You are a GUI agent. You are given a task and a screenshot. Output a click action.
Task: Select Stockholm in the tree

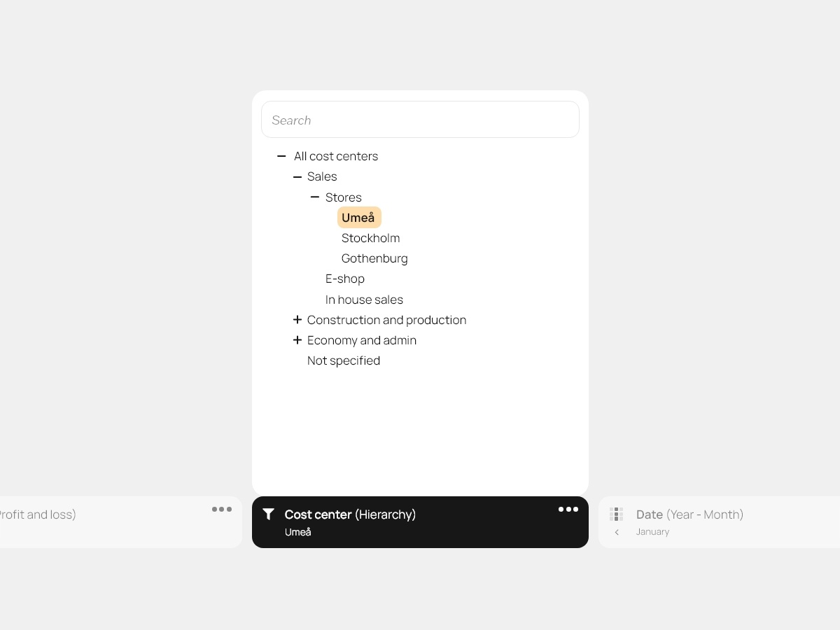click(370, 238)
